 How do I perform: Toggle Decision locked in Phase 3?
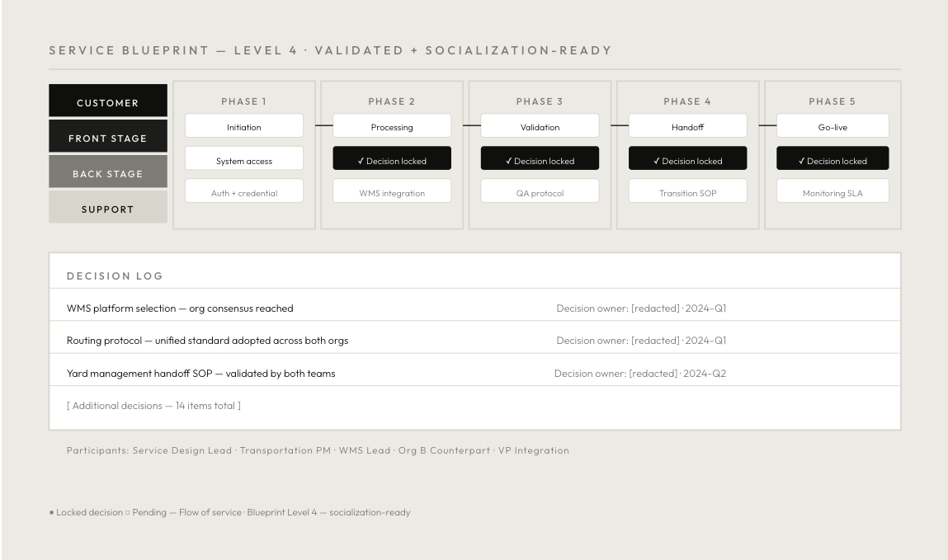tap(540, 160)
